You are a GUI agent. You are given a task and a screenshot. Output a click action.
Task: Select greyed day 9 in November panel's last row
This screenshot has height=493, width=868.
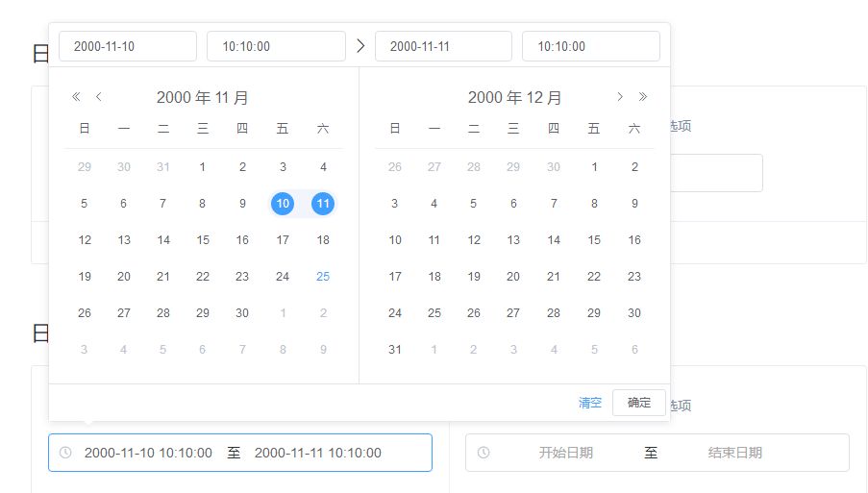point(323,350)
